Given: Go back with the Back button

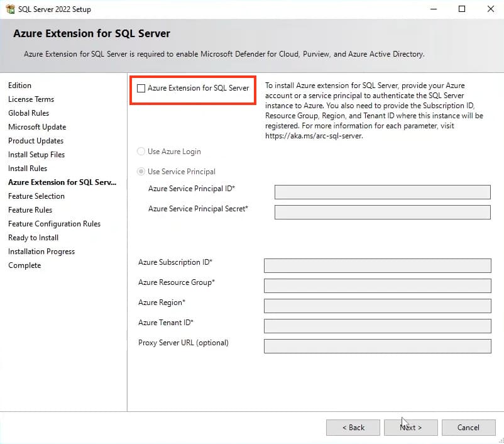Looking at the screenshot, I should click(x=353, y=428).
